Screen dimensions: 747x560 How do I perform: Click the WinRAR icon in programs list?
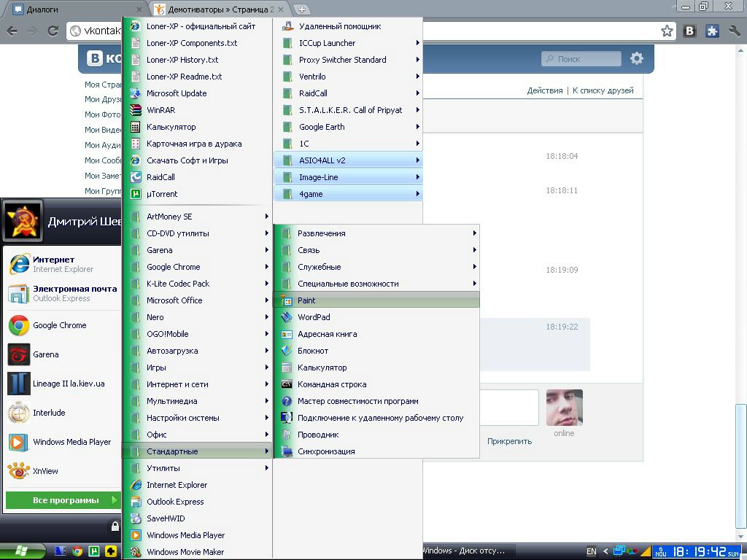click(136, 110)
